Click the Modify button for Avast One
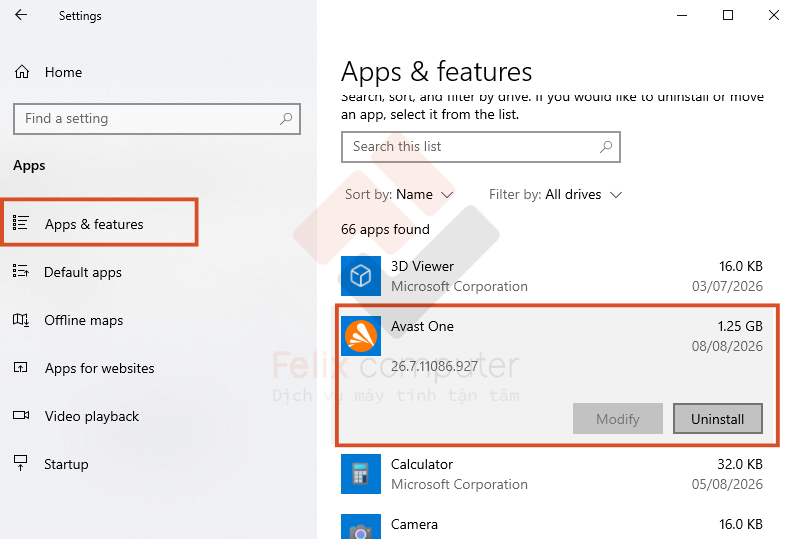This screenshot has height=539, width=792. 617,419
